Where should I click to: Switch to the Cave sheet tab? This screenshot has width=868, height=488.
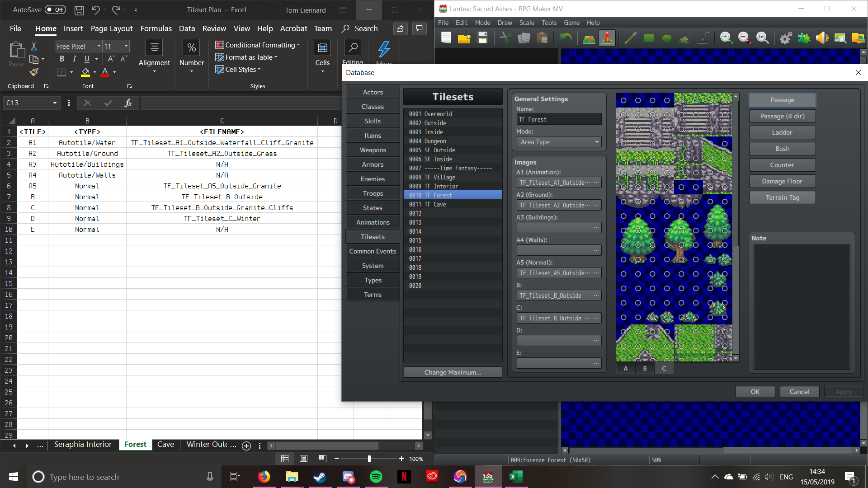click(165, 445)
